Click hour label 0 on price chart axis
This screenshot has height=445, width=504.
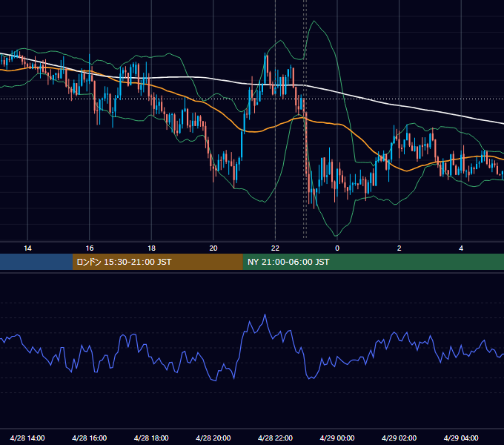pos(337,248)
